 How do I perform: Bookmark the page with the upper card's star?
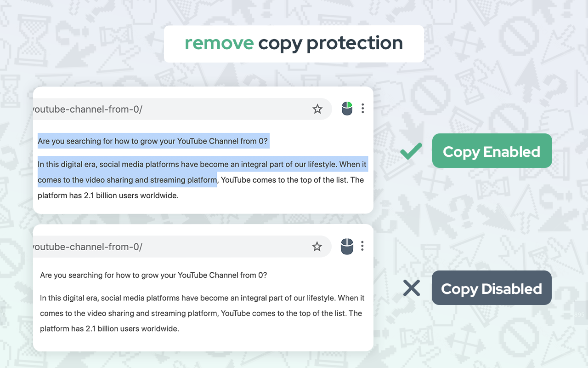tap(317, 109)
